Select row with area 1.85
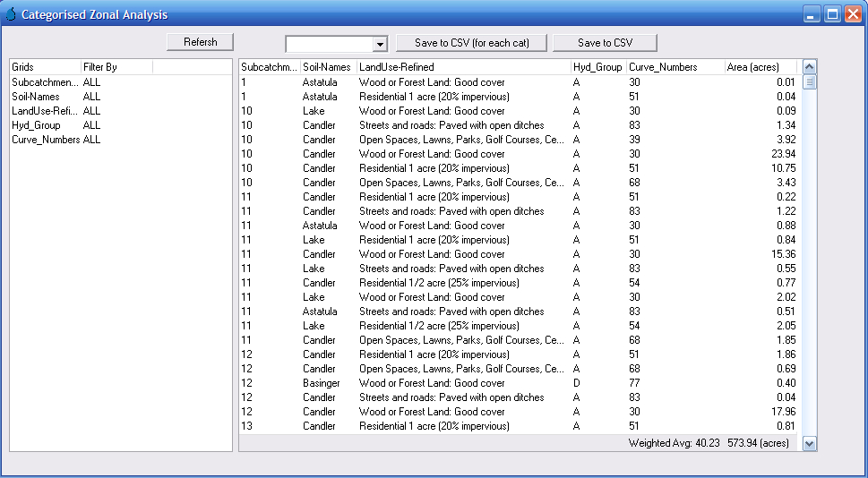868x478 pixels. (519, 339)
